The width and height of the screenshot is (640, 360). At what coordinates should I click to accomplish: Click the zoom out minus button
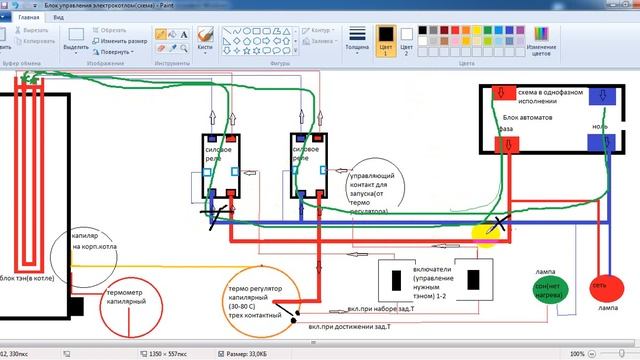click(x=591, y=354)
